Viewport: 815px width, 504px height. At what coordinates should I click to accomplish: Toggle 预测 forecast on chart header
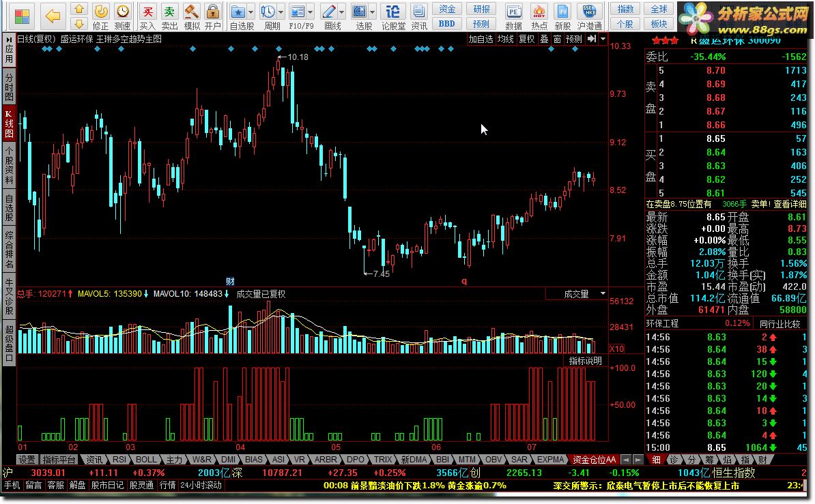pos(574,39)
